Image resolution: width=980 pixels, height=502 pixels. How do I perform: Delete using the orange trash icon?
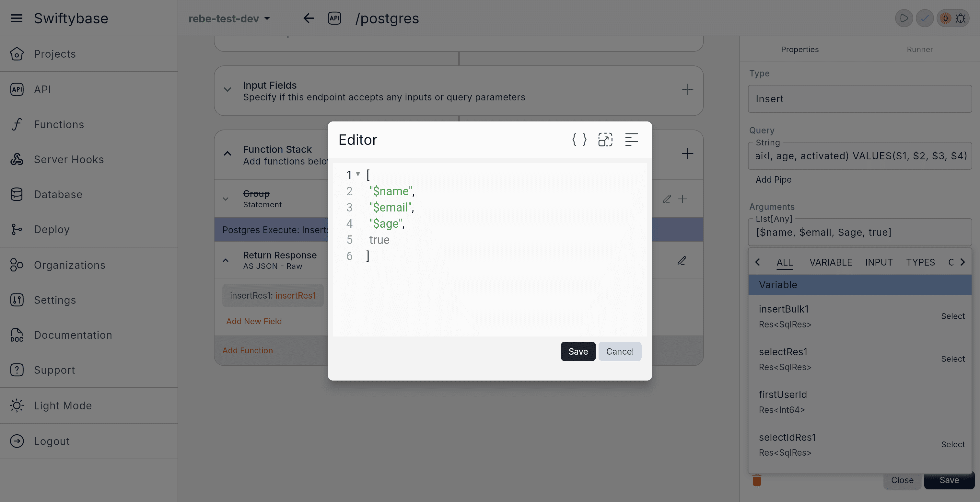click(757, 480)
